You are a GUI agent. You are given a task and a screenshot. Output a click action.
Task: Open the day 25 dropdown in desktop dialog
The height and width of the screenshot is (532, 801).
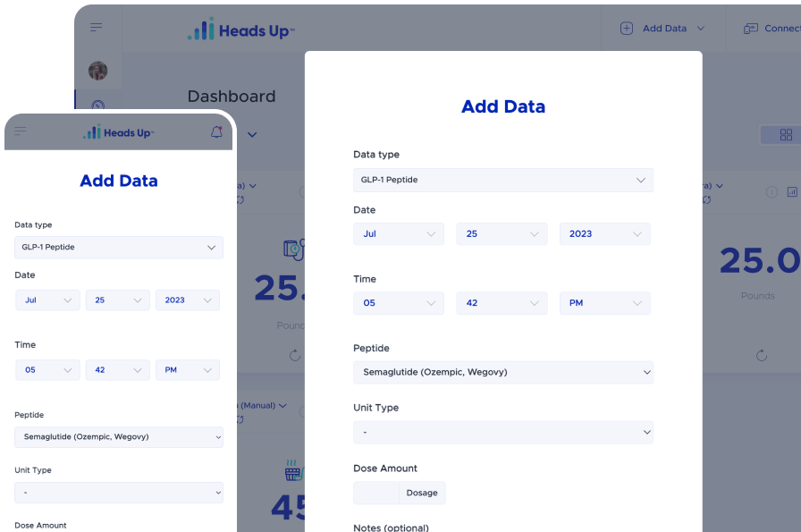point(502,233)
